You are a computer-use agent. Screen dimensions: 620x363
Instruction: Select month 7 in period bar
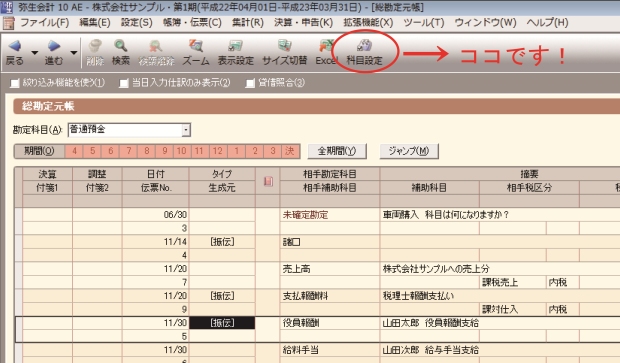click(x=129, y=151)
